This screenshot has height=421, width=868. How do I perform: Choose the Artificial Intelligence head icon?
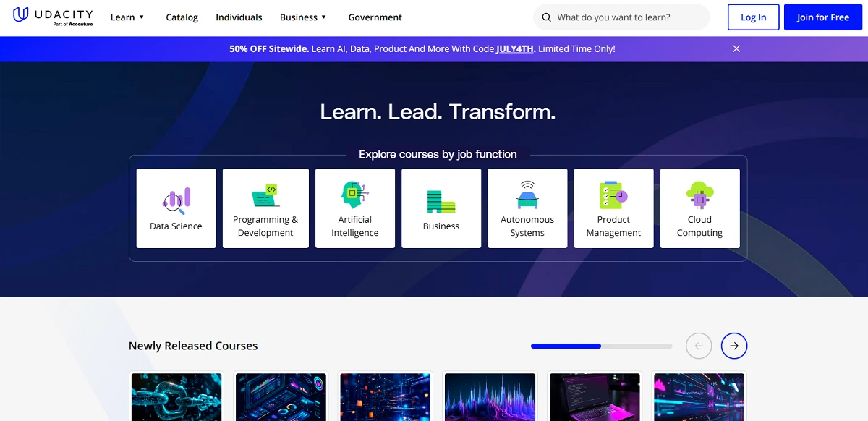pyautogui.click(x=354, y=195)
